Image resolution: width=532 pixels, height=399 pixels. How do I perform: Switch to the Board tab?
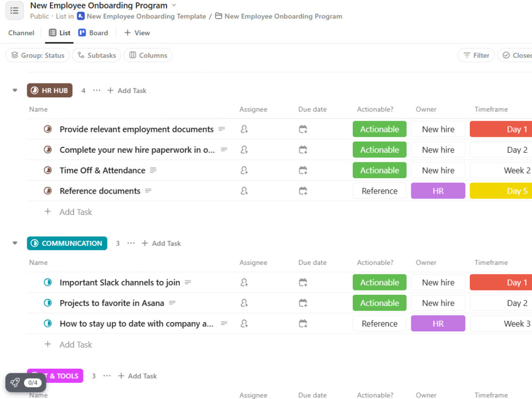click(x=93, y=33)
